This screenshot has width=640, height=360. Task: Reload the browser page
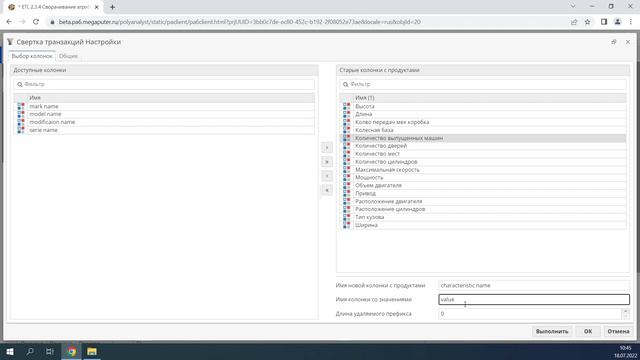tap(36, 22)
